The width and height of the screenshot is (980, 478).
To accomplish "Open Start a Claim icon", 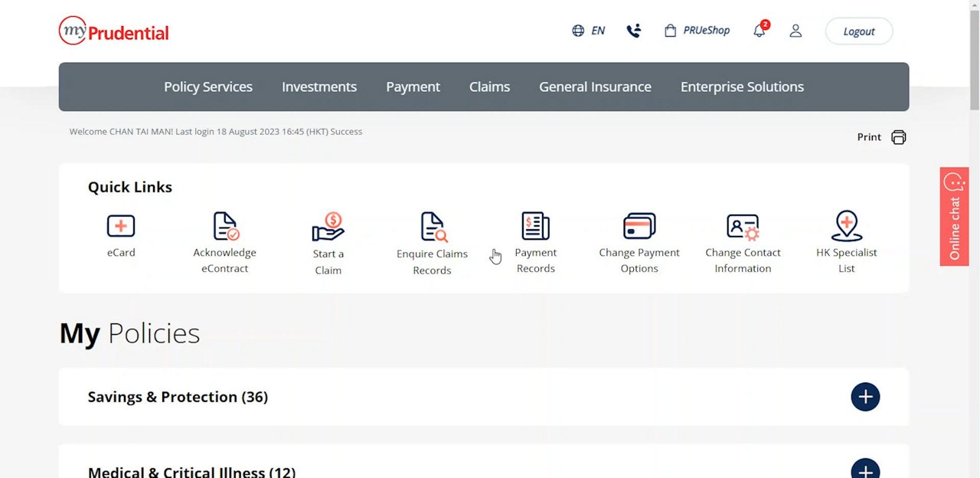I will pyautogui.click(x=328, y=227).
